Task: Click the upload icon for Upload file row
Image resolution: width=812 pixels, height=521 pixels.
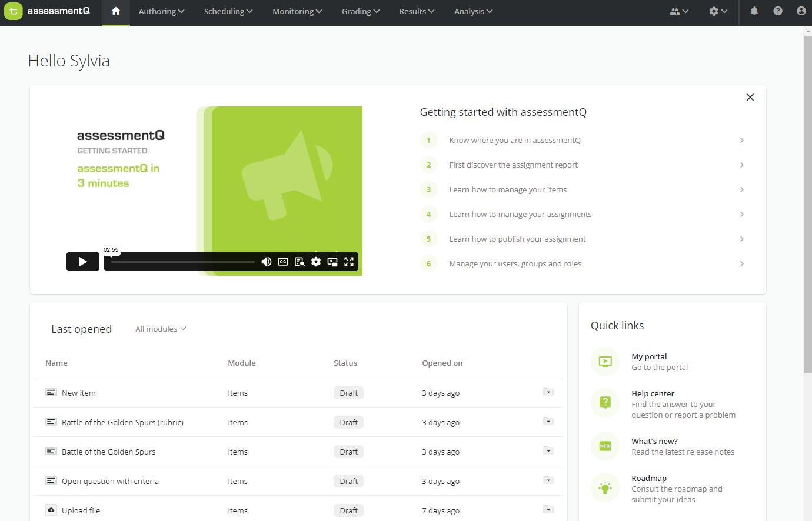Action: pos(51,510)
